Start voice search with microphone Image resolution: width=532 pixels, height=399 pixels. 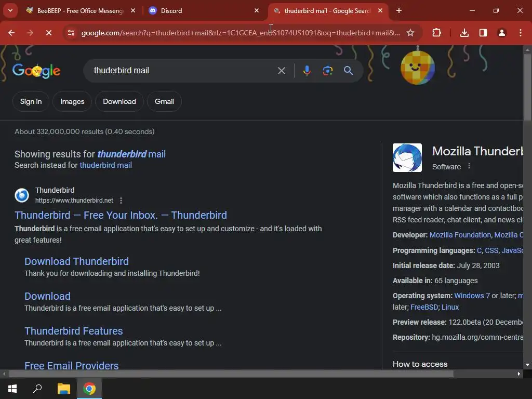coord(307,71)
